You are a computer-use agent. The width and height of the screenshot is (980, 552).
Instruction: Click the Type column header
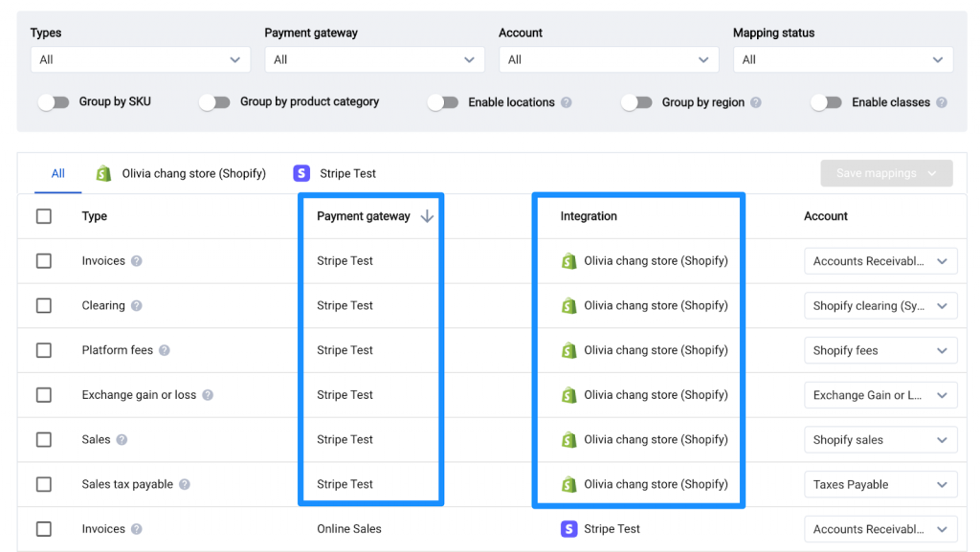click(x=95, y=216)
